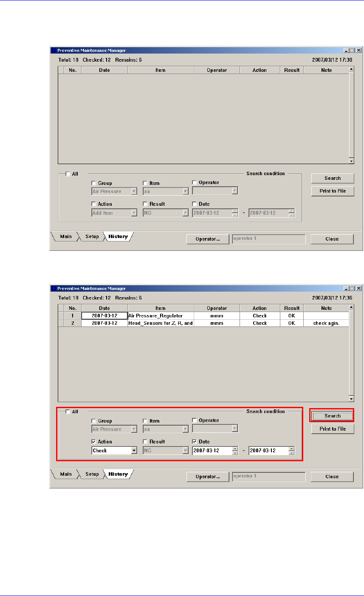Open the NG result dropdown in 17:36 window
Viewport: 364px width, 596px height.
tap(185, 450)
